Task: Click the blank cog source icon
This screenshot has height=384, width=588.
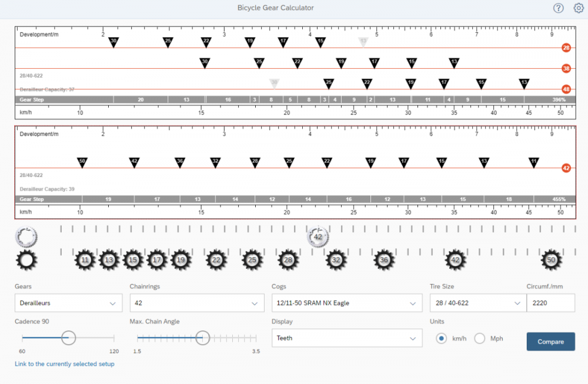Action: pos(26,260)
